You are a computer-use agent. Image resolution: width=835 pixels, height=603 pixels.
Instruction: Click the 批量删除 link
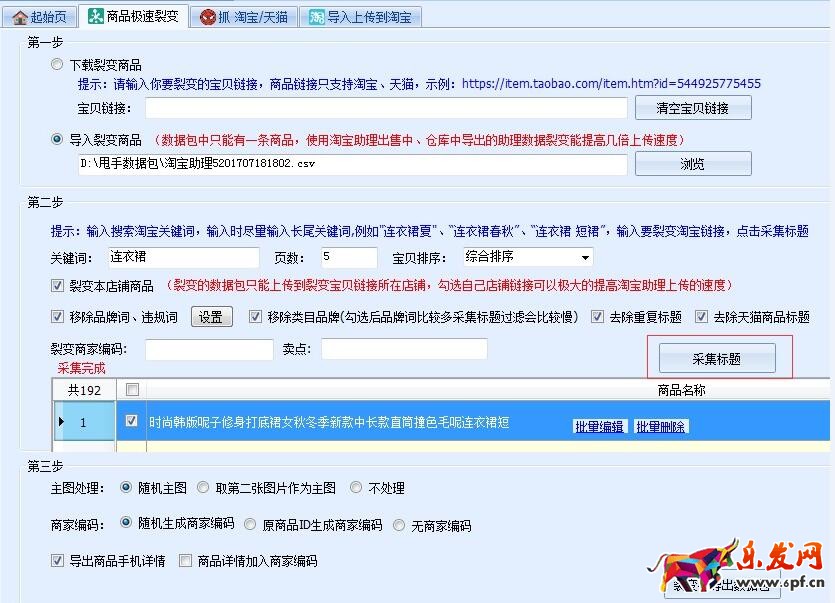[660, 427]
